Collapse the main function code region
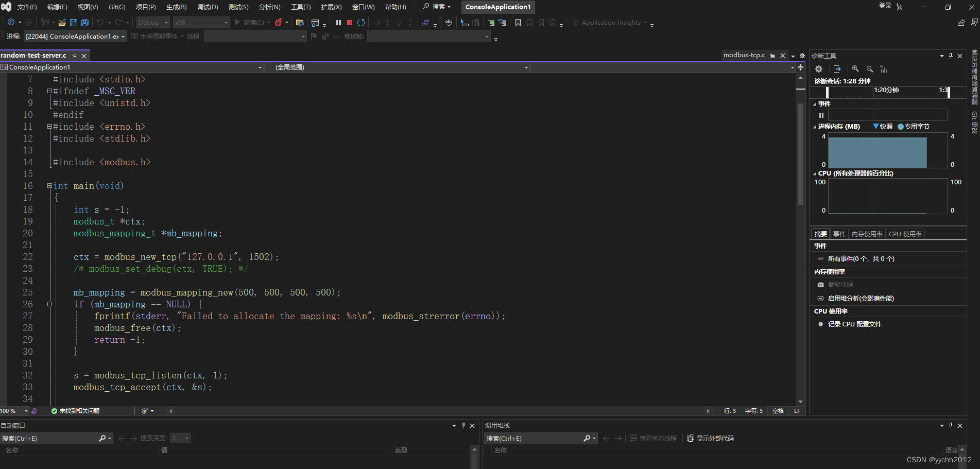Image resolution: width=980 pixels, height=469 pixels. [x=49, y=185]
